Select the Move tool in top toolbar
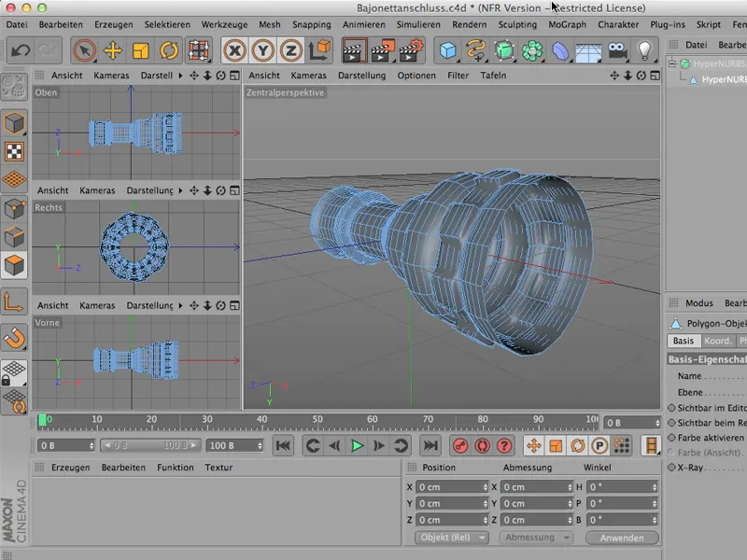 113,50
